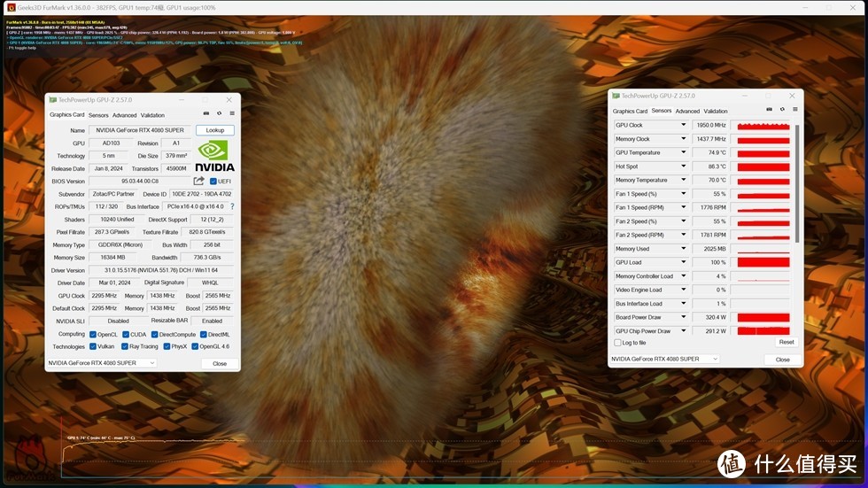Click the Bus Interface question mark icon

point(232,206)
